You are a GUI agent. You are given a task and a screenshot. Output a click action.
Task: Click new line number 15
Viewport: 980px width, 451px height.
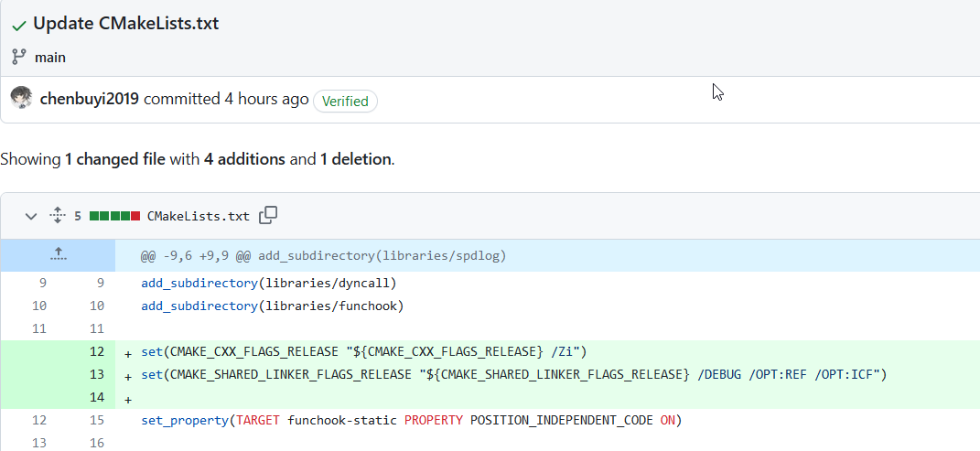(97, 421)
